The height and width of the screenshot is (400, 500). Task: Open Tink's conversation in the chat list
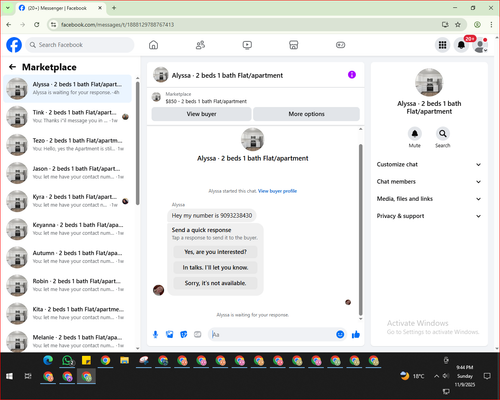[68, 117]
